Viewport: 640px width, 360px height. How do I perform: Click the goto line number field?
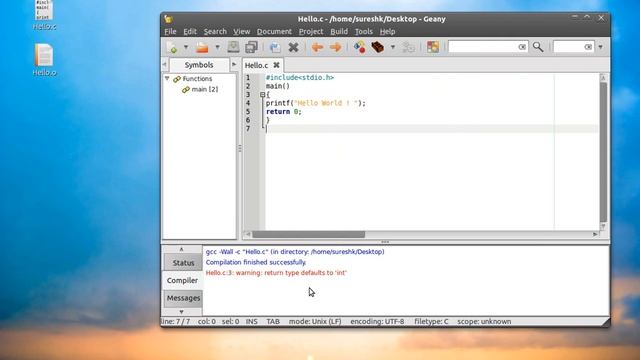(x=569, y=47)
